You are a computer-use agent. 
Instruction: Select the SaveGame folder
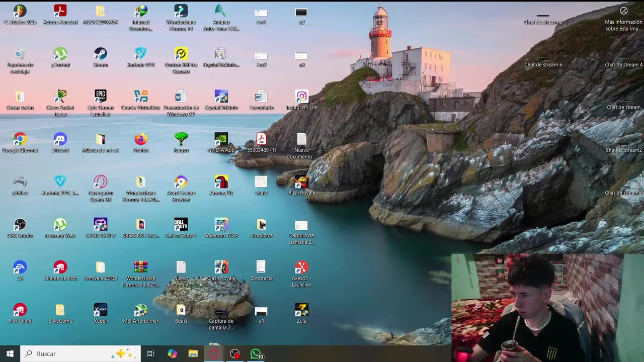click(60, 314)
